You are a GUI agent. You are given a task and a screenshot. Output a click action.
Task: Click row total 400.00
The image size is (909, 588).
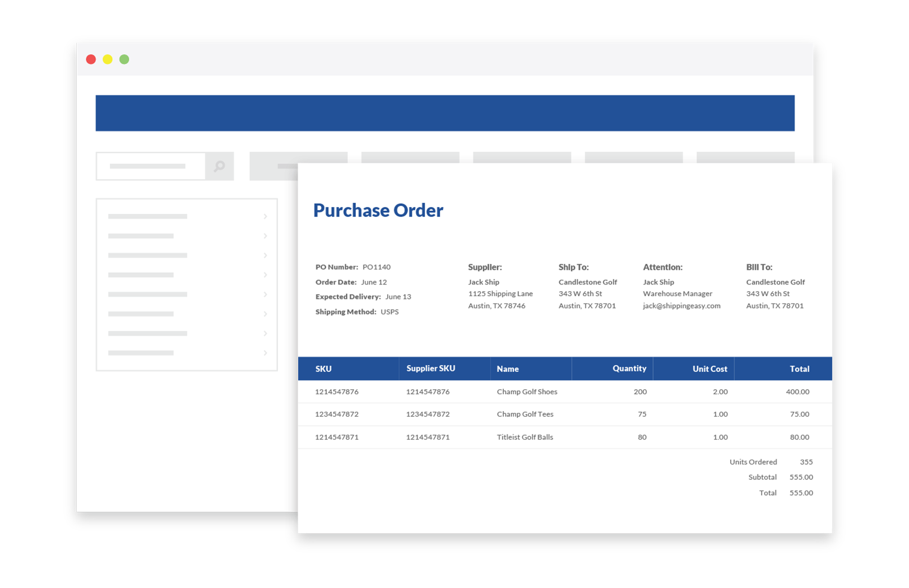(797, 392)
